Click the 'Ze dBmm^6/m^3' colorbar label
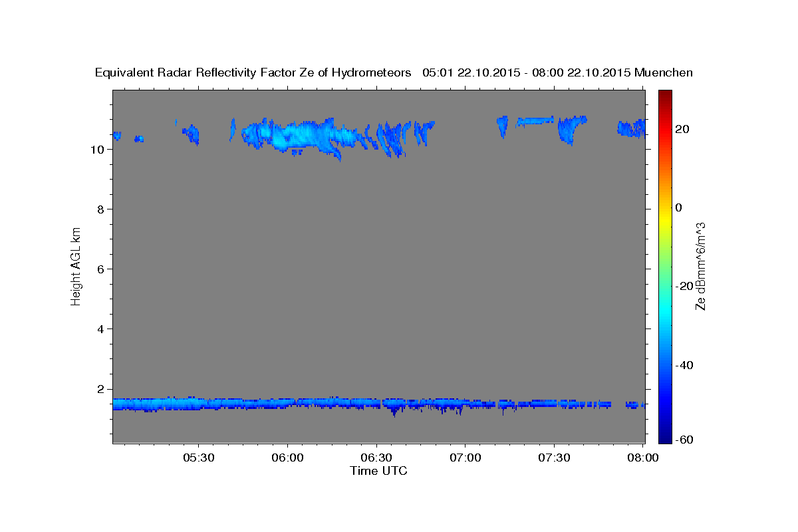The height and width of the screenshot is (532, 798). click(x=700, y=266)
